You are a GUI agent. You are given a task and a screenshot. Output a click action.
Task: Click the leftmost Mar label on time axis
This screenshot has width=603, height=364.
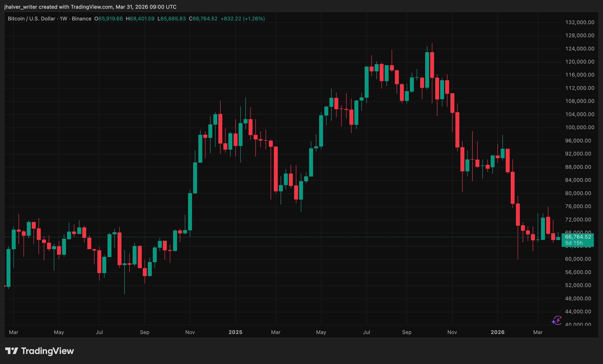click(x=13, y=332)
